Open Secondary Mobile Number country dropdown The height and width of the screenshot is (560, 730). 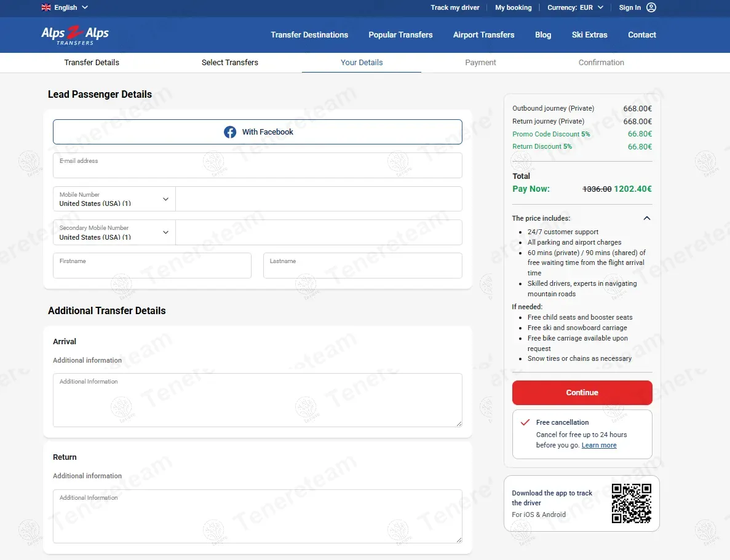coord(114,232)
